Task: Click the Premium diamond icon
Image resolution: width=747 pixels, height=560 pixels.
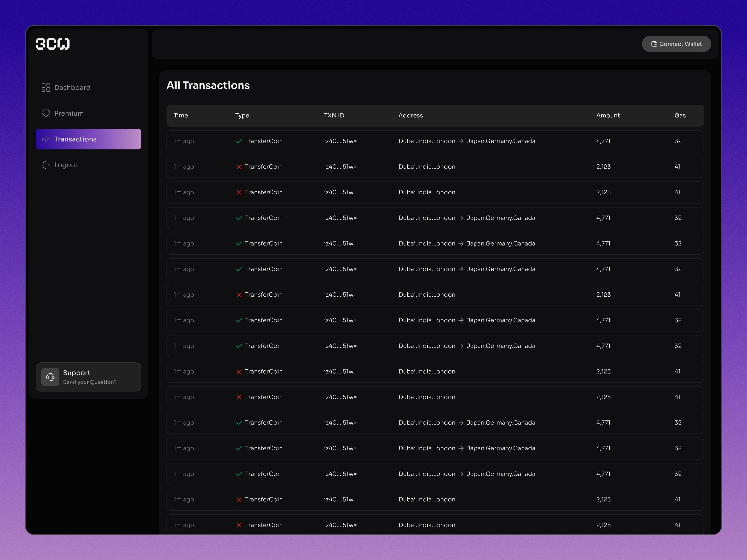Action: (46, 113)
